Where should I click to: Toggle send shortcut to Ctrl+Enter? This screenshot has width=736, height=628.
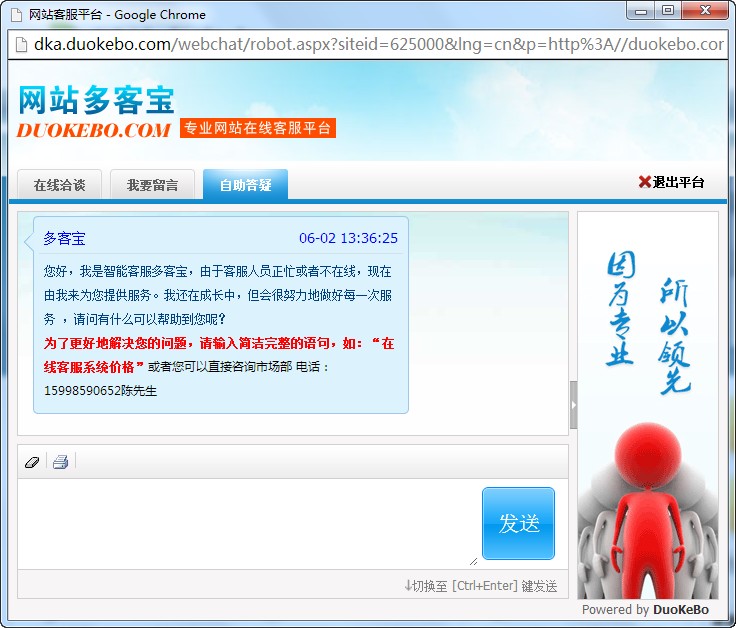coord(480,586)
